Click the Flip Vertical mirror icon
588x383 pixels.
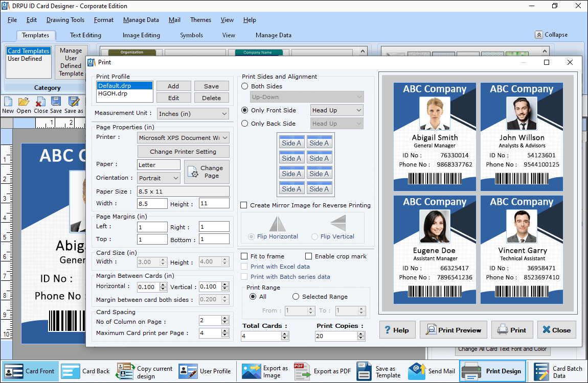pyautogui.click(x=338, y=223)
